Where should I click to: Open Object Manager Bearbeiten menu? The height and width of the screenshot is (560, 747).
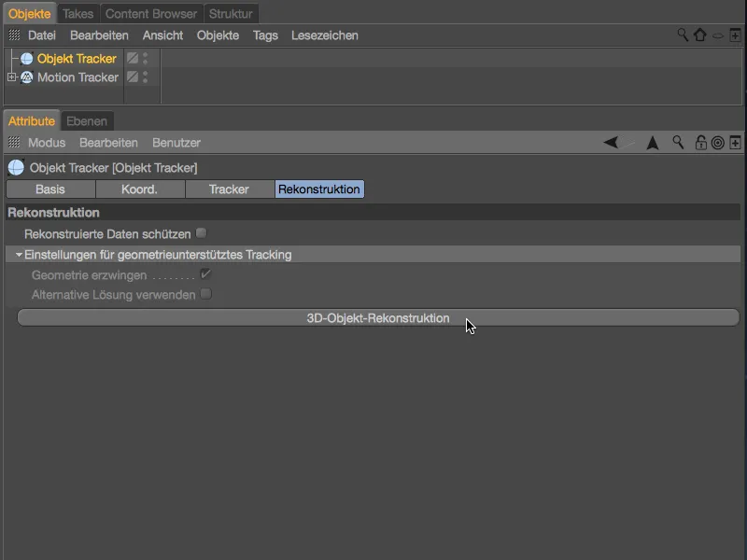[x=99, y=35]
